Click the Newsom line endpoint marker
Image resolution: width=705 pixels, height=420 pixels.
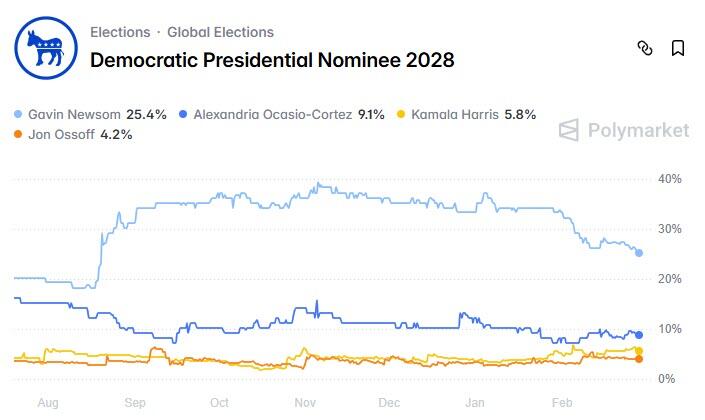click(639, 253)
